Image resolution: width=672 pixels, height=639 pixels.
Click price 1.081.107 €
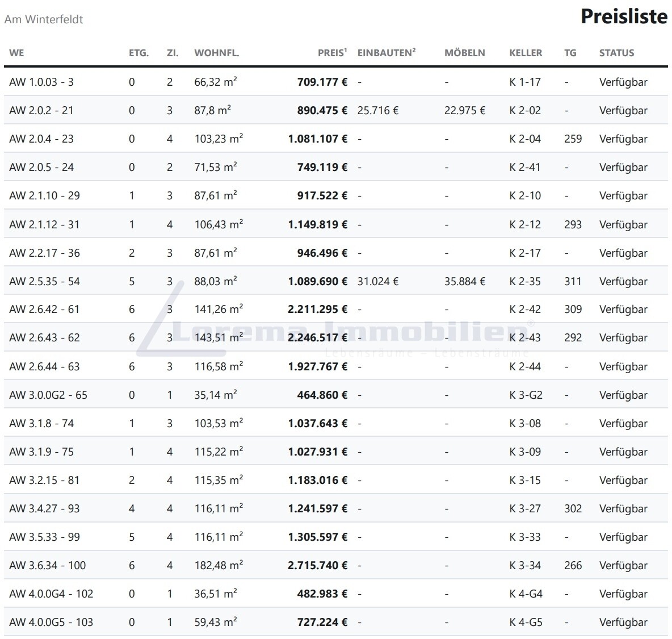point(318,139)
